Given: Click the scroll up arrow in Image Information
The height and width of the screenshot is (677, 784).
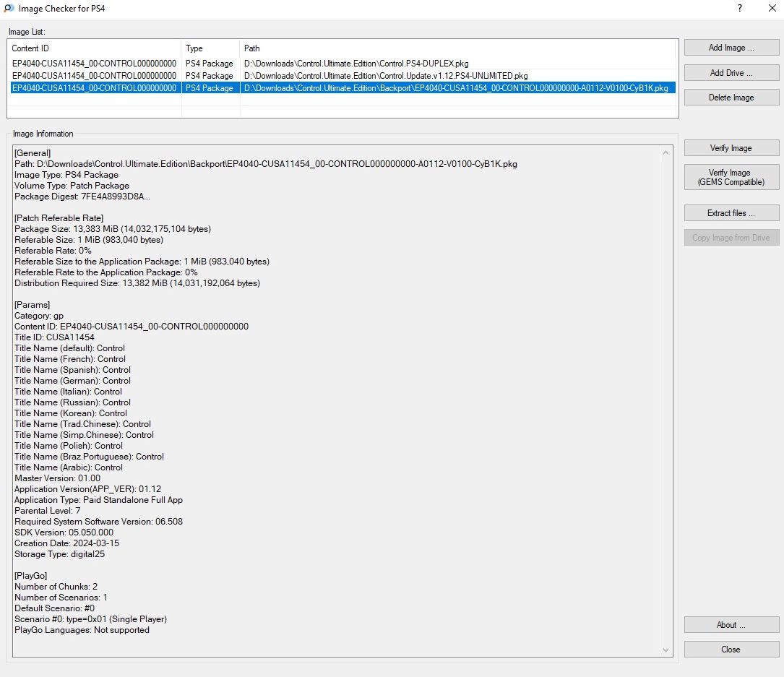Looking at the screenshot, I should point(666,152).
